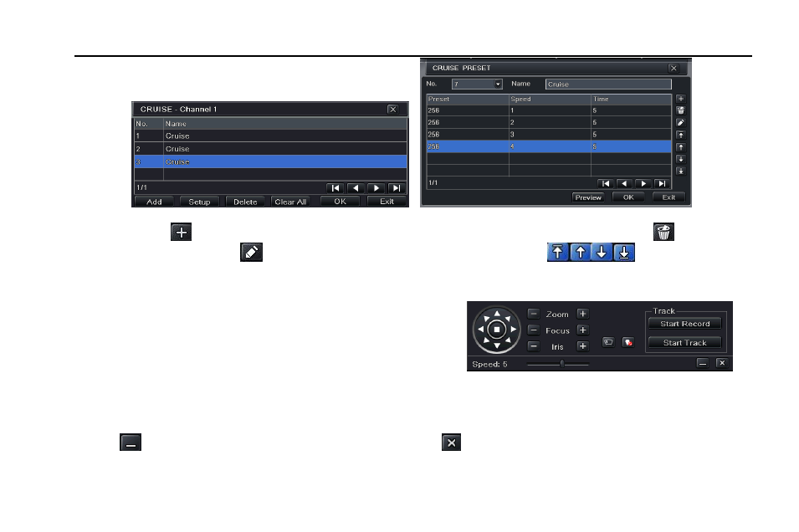Screen dimensions: 799x532
Task: Confirm Cruise Preset dialog with OK
Action: [x=628, y=197]
